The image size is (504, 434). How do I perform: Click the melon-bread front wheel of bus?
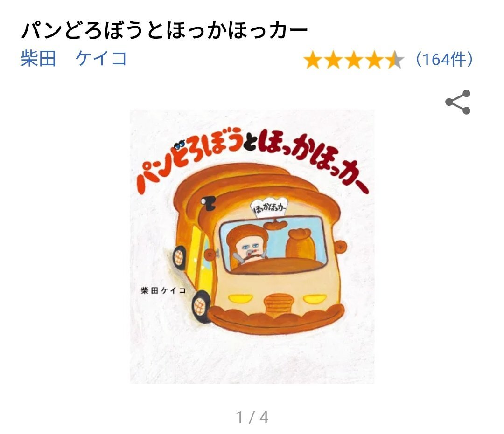pos(201,306)
